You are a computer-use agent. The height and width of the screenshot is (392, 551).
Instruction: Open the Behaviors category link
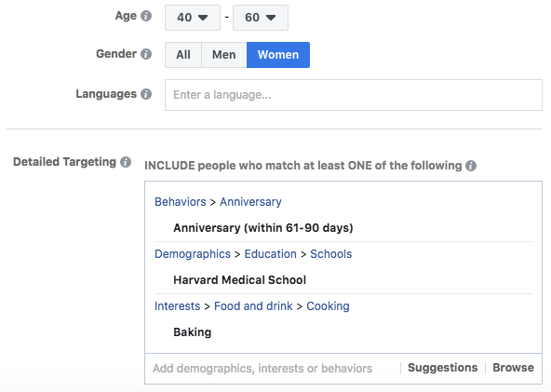pos(181,202)
